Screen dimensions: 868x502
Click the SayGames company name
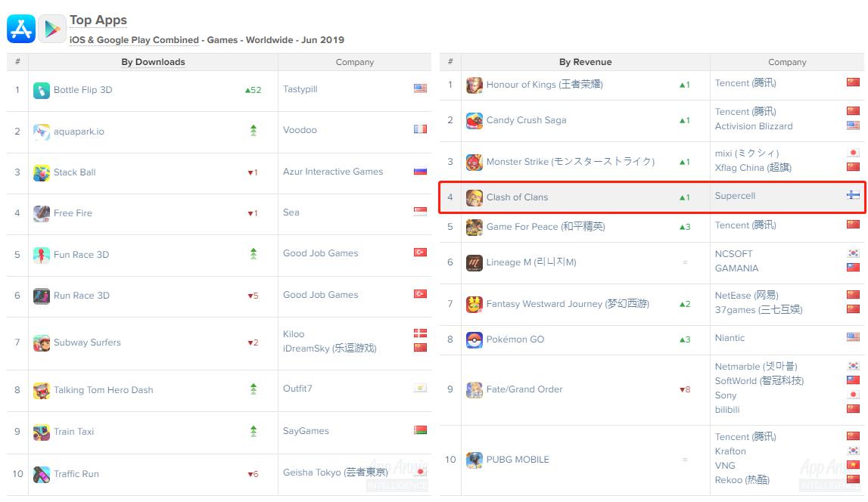click(x=306, y=431)
